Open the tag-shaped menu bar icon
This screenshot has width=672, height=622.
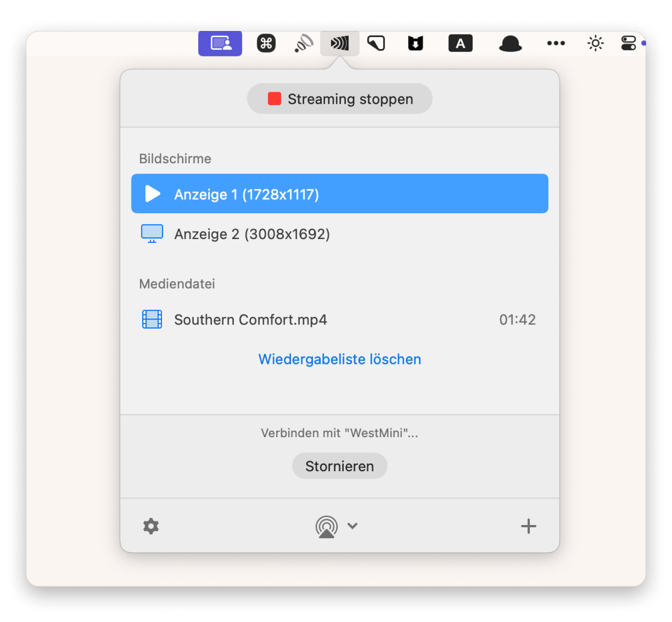(x=376, y=44)
